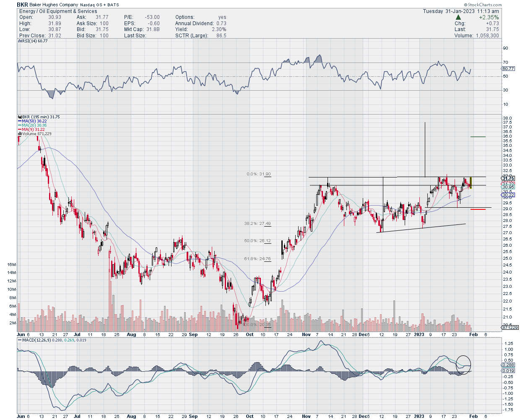
Task: Select the teal MA(20) line swatch
Action: click(x=19, y=125)
